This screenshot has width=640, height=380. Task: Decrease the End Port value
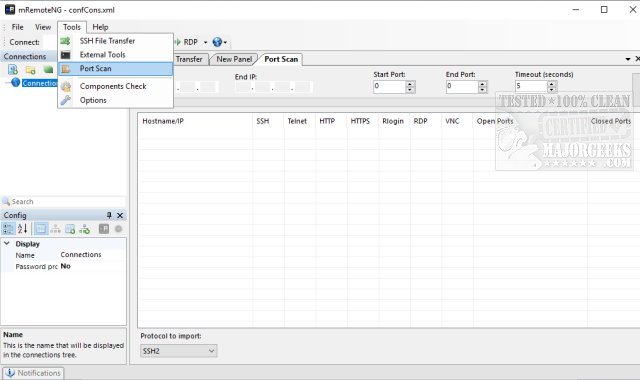[x=483, y=89]
